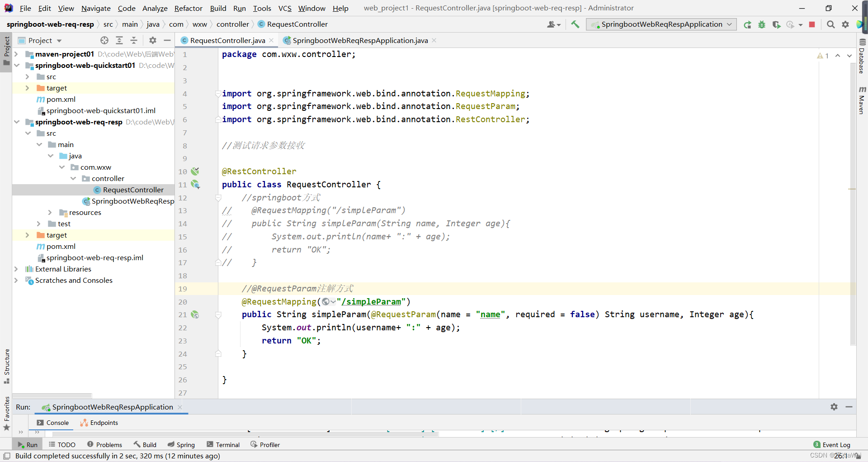Image resolution: width=868 pixels, height=462 pixels.
Task: Minimize the Run tool window
Action: tap(849, 407)
